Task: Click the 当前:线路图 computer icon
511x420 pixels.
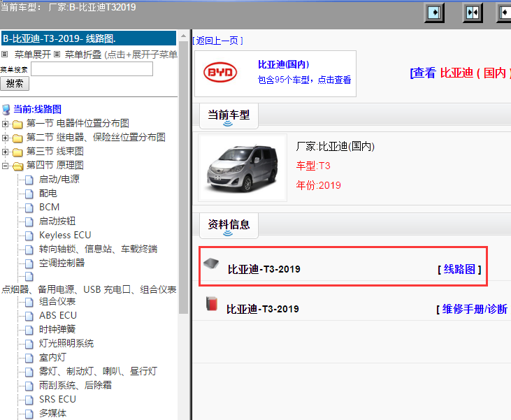Action: pyautogui.click(x=6, y=110)
